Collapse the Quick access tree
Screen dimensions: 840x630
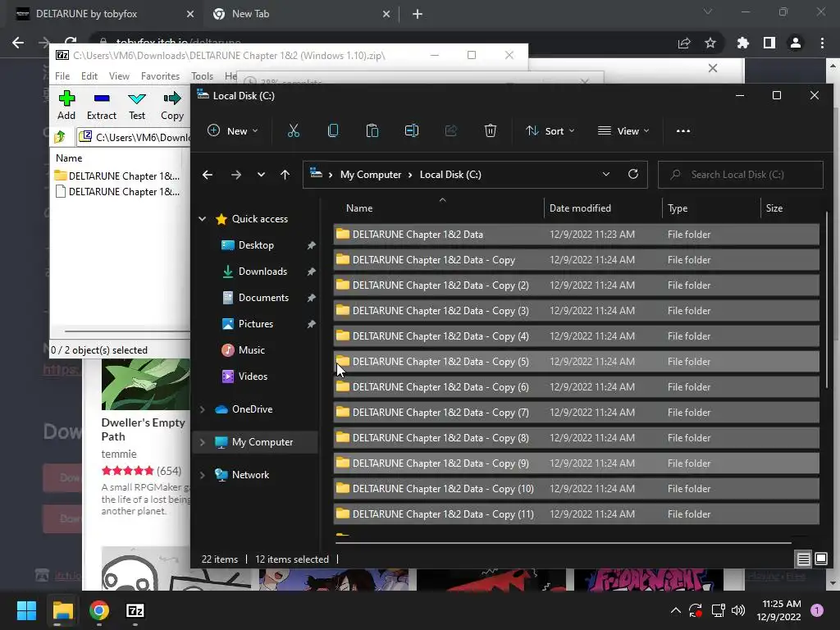coord(203,218)
